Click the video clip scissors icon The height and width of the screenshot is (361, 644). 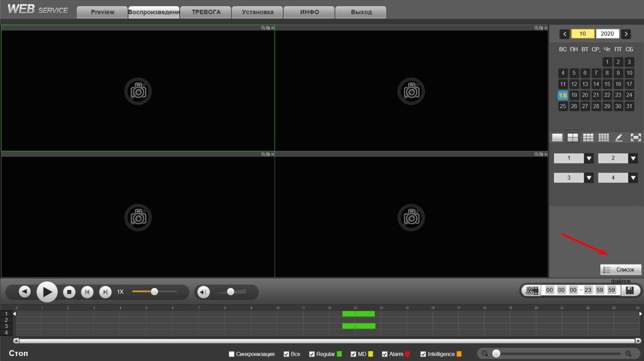point(532,290)
